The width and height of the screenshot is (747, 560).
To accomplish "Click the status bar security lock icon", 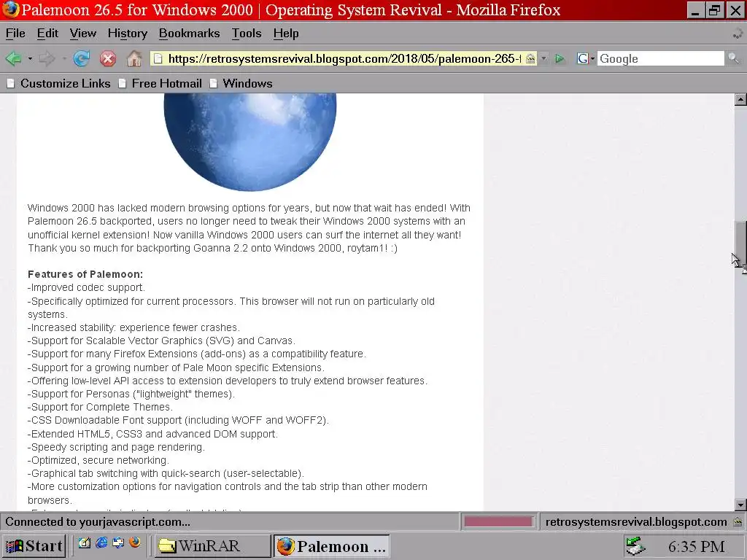I will click(738, 522).
